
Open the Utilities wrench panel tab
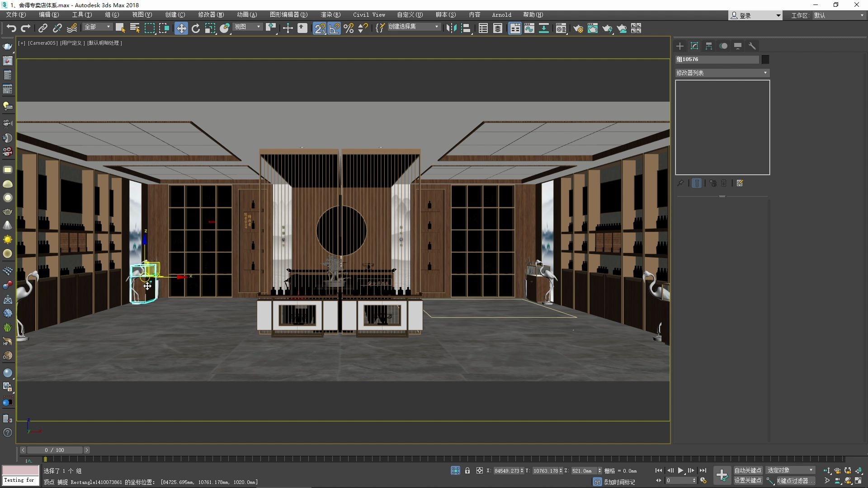tap(752, 46)
